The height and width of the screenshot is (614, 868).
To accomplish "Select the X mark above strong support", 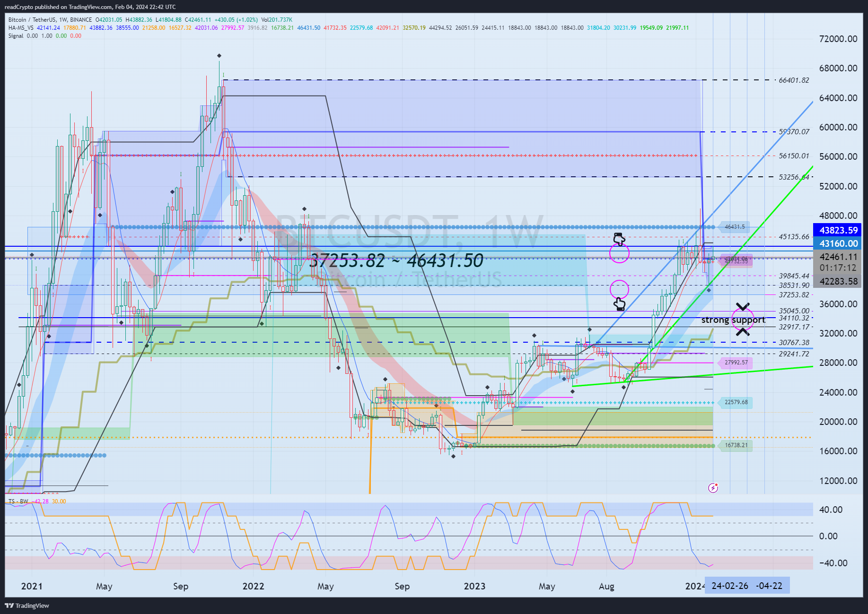I will click(743, 307).
